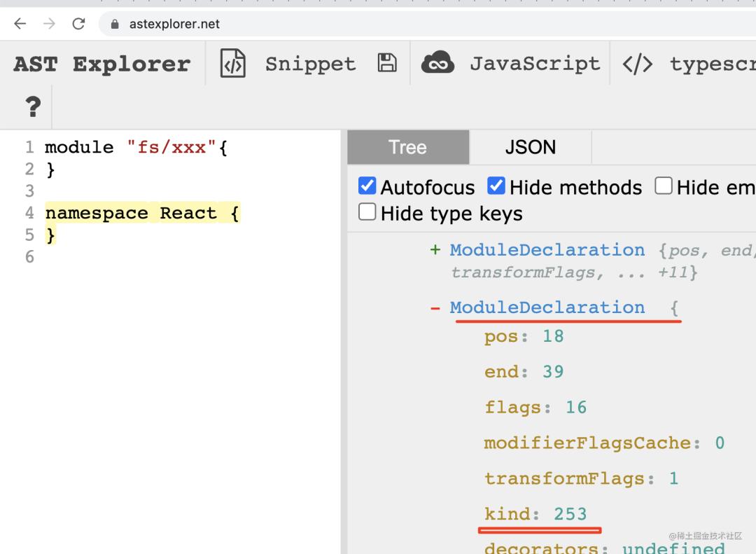Collapse the second ModuleDeclaration node with minus
Viewport: 756px width, 554px height.
pos(435,308)
